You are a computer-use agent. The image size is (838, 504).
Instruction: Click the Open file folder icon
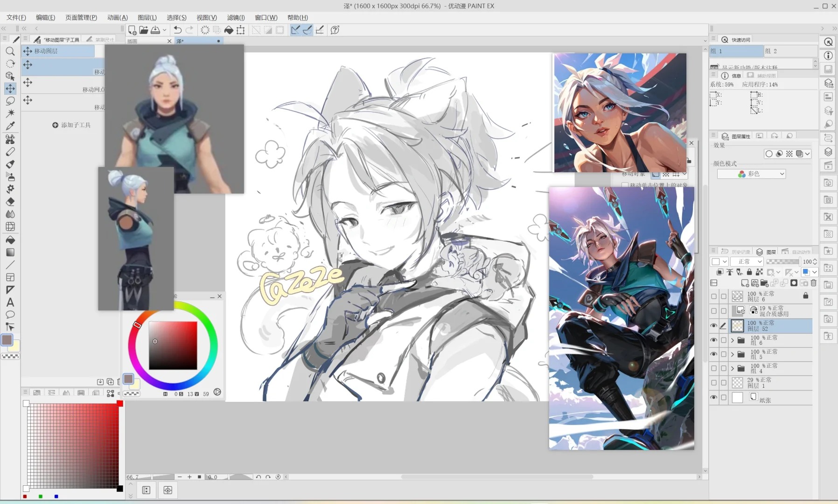click(144, 30)
